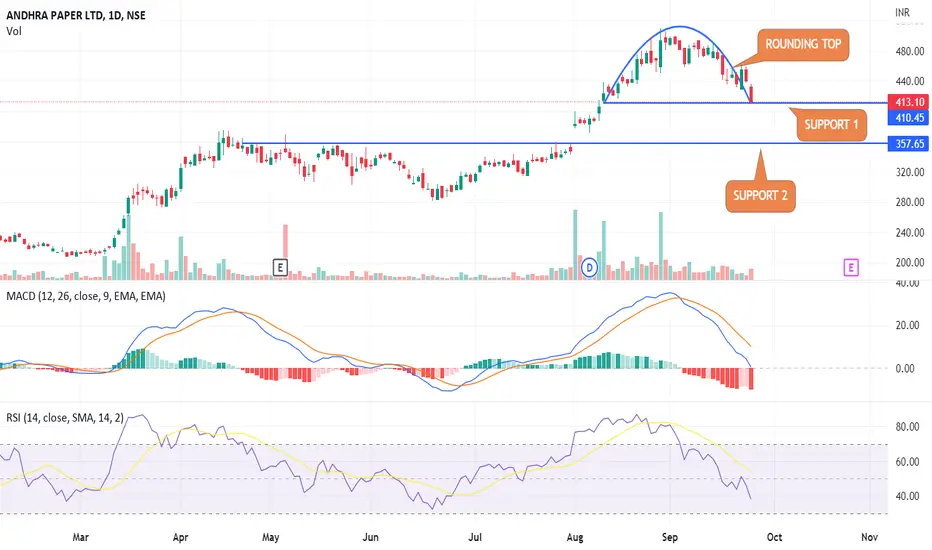
Task: Click the ANDHRA PAPER LTD, 1D, NSE title
Action: [75, 15]
